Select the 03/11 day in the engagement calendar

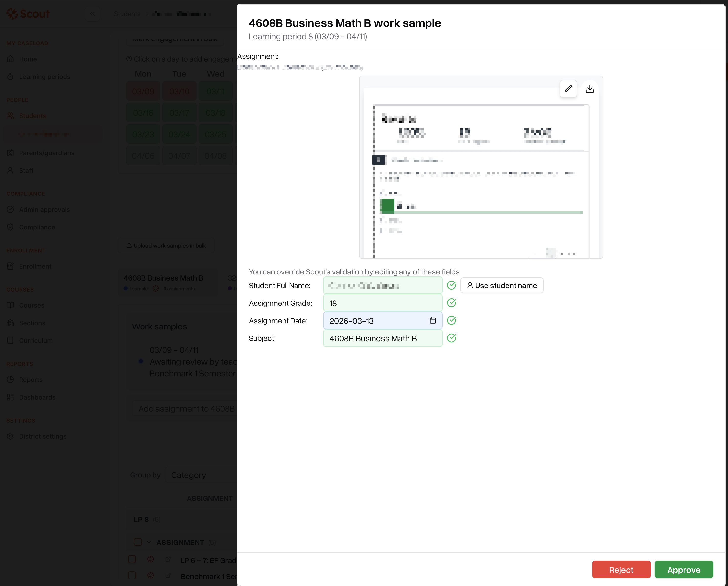pyautogui.click(x=215, y=91)
